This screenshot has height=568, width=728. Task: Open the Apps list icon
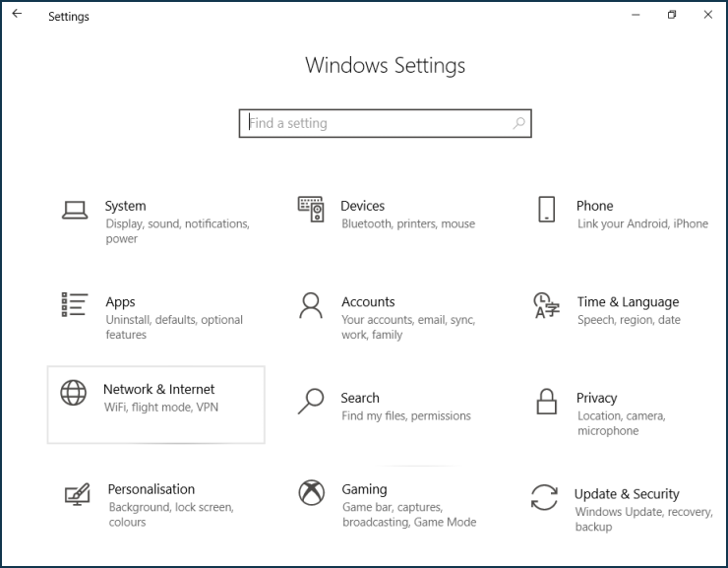point(75,304)
